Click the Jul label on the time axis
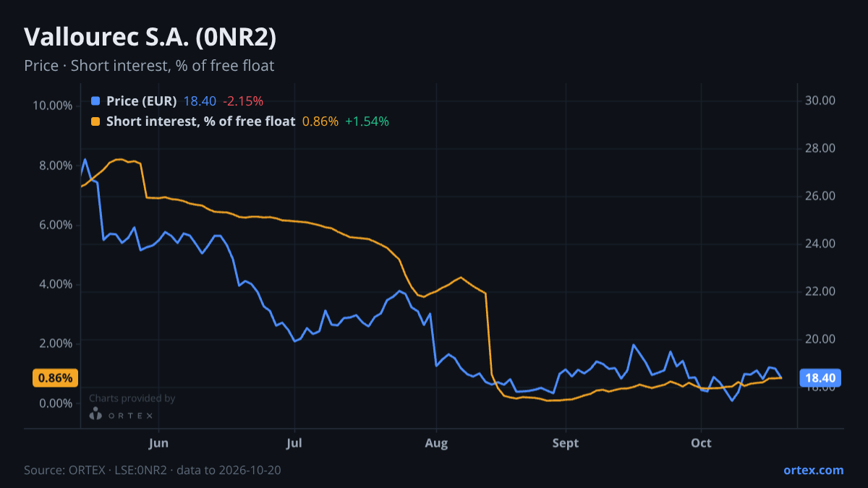Screen dimensions: 868x488 coord(294,443)
